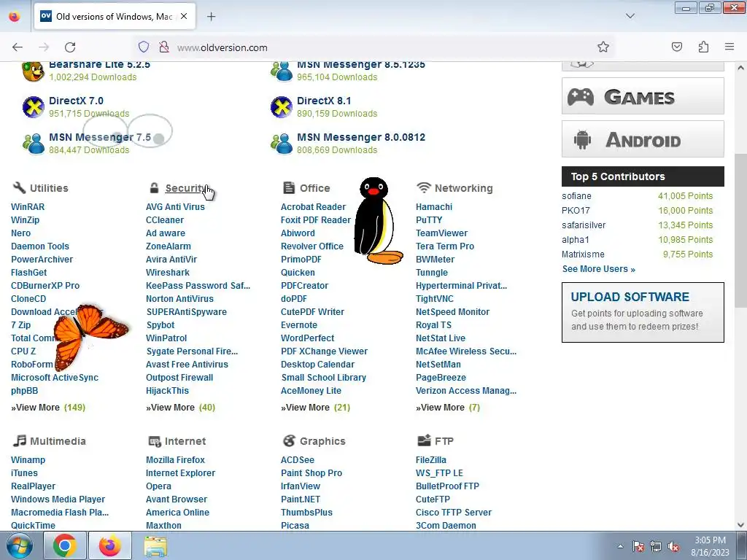This screenshot has height=560, width=747.
Task: Bookmark this page with star icon
Action: (603, 47)
